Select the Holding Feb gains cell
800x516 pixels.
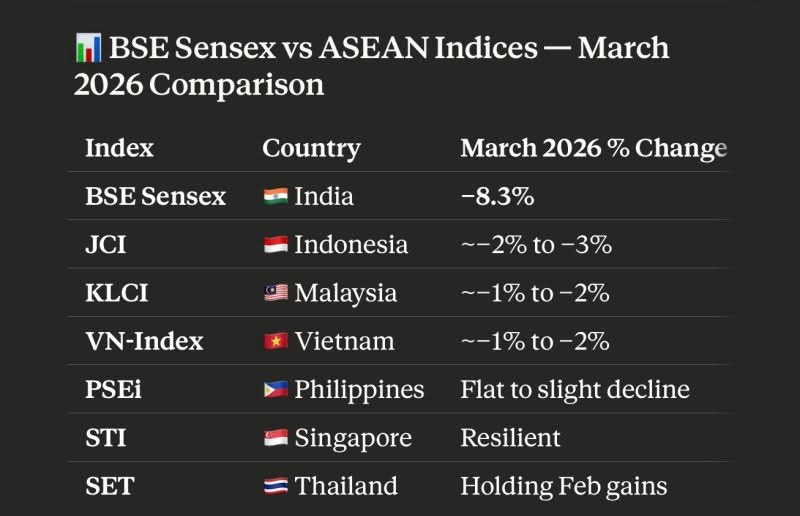[x=563, y=486]
